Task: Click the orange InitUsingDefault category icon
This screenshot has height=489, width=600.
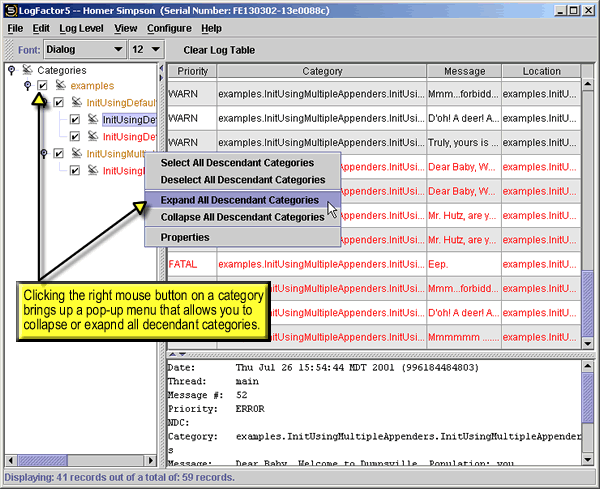Action: click(76, 103)
